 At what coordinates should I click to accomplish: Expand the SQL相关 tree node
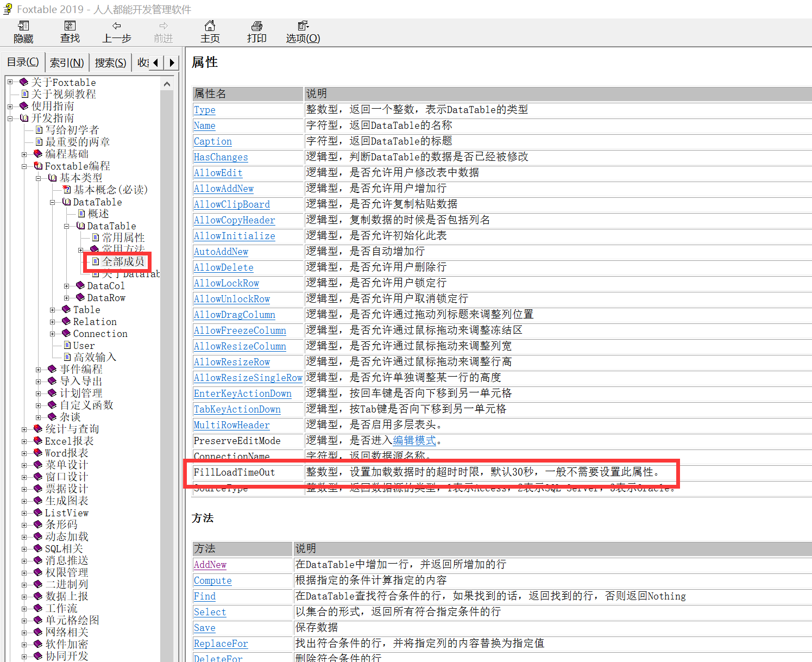click(x=24, y=549)
